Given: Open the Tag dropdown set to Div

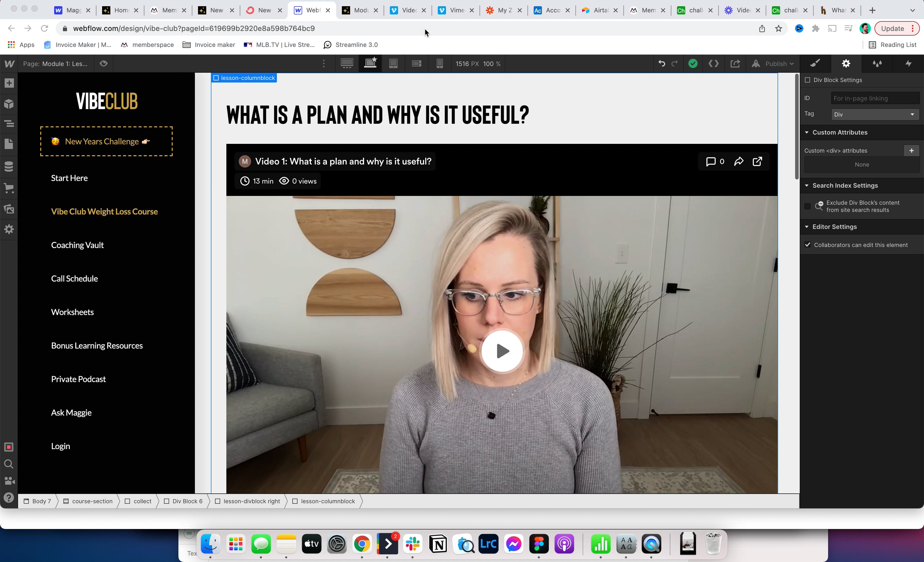Looking at the screenshot, I should point(874,114).
